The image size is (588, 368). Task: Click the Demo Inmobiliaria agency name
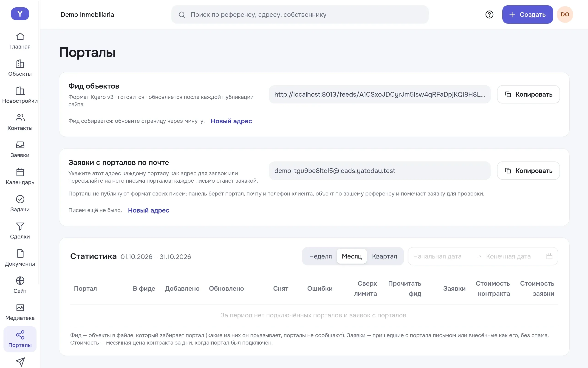[x=87, y=14]
